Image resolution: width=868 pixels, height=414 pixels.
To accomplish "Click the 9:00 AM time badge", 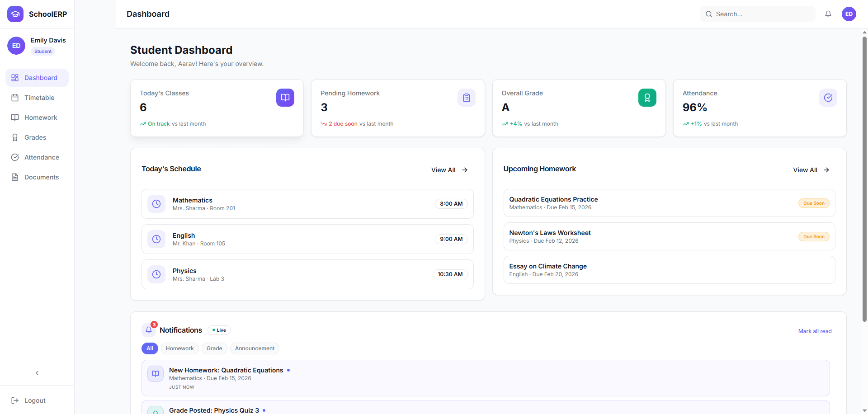I will pos(451,239).
